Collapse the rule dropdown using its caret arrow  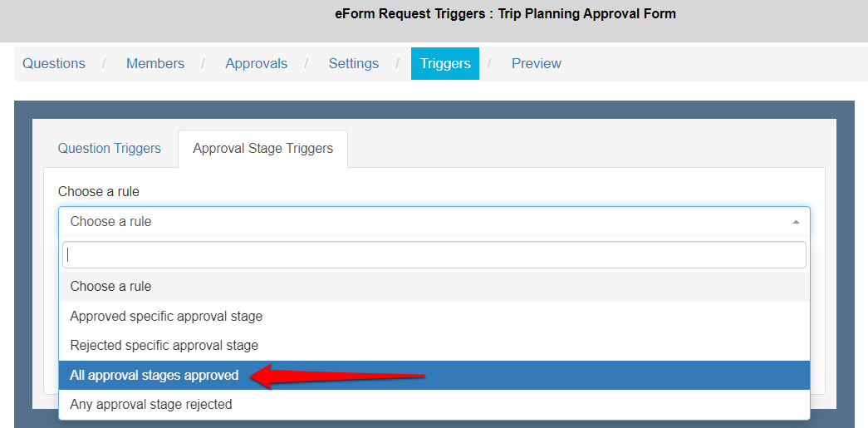[796, 222]
